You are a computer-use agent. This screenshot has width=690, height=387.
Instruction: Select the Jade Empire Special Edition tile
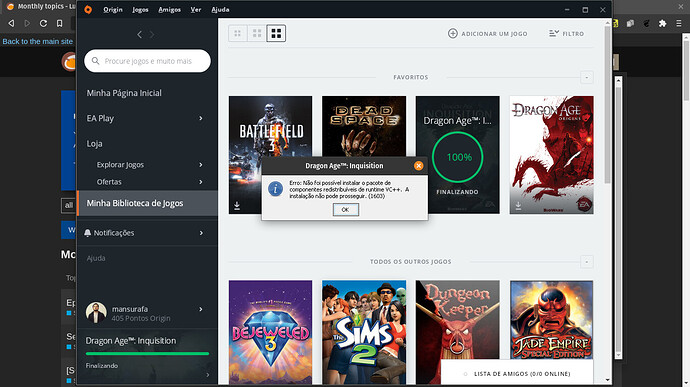pos(551,320)
